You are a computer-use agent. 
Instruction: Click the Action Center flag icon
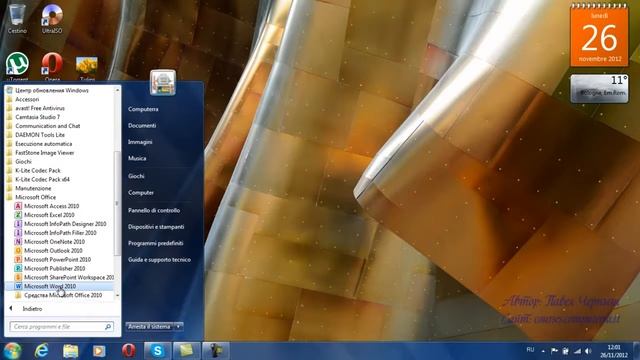pos(554,351)
